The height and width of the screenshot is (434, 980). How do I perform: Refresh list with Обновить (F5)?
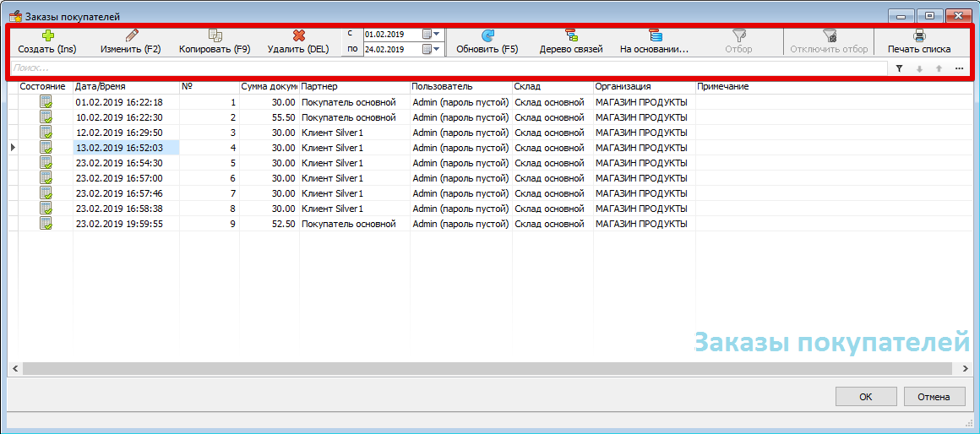point(487,42)
